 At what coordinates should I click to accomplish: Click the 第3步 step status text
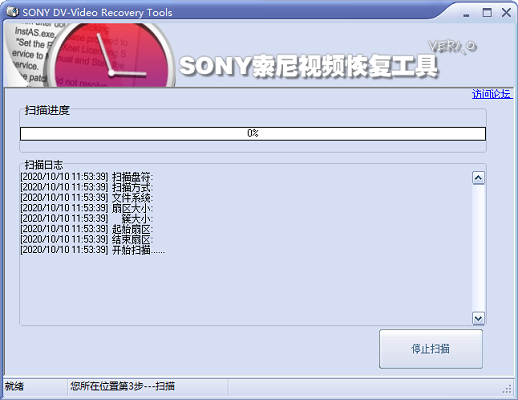pos(122,386)
